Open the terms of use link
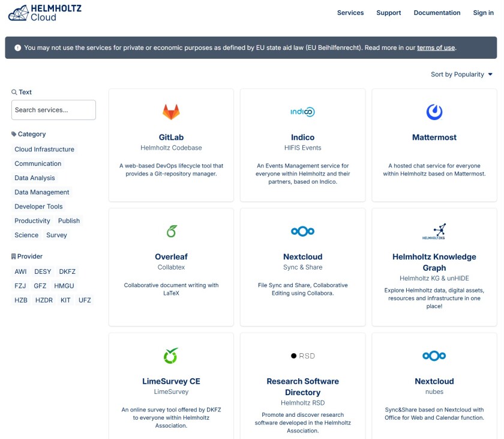This screenshot has width=504, height=439. click(x=436, y=47)
